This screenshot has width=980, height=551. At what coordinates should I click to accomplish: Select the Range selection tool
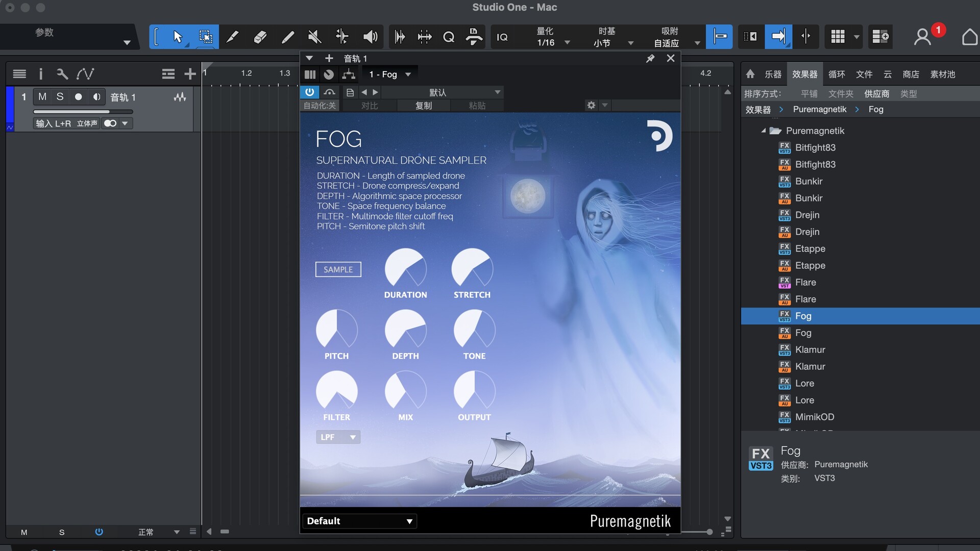click(206, 37)
